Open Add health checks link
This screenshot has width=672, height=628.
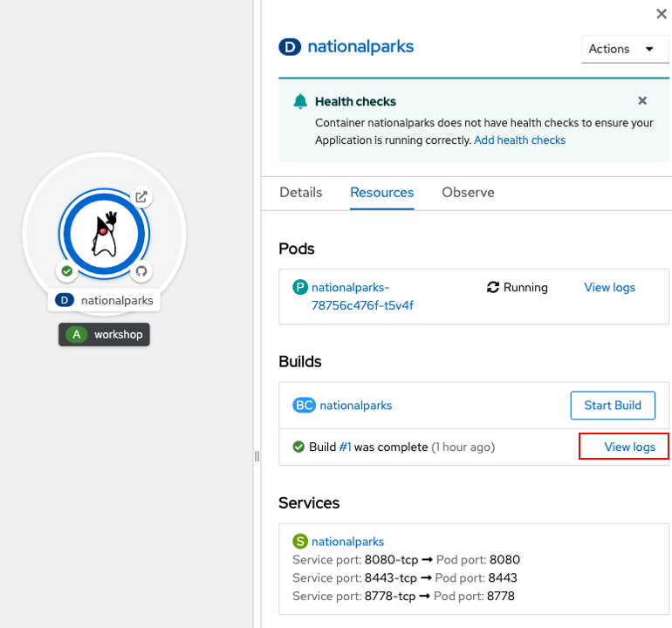[519, 140]
